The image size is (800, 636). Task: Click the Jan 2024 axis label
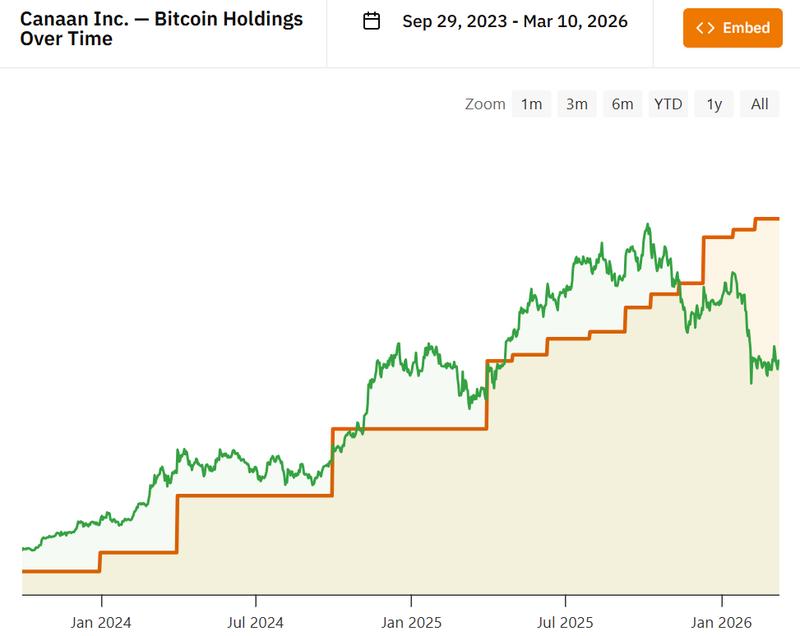[100, 621]
